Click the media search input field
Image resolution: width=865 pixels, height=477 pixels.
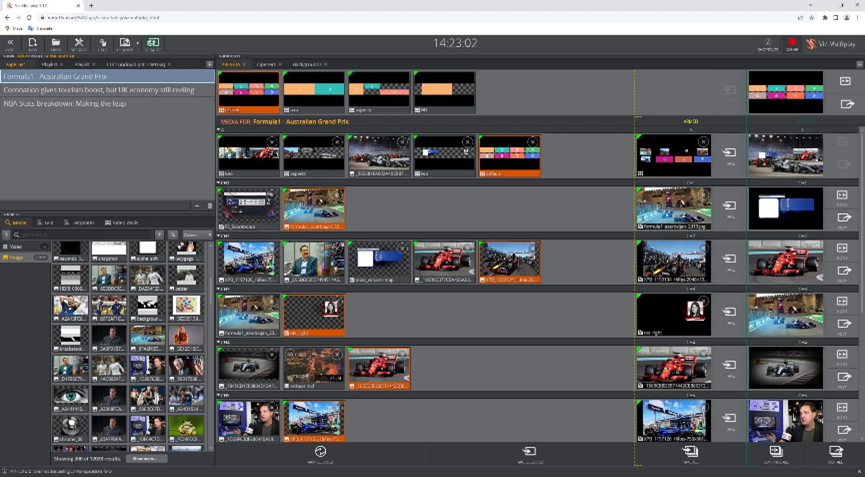(x=85, y=235)
